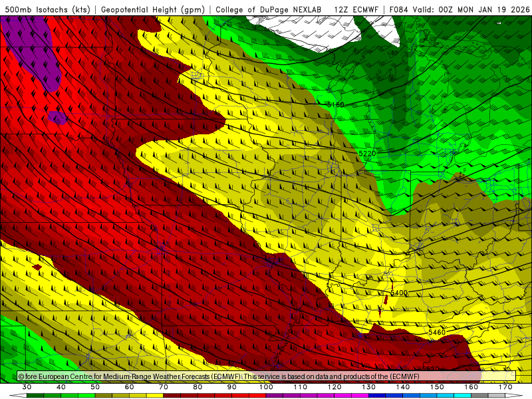The width and height of the screenshot is (532, 399).
Task: Click the 120 value on the color scale
Action: (x=334, y=387)
